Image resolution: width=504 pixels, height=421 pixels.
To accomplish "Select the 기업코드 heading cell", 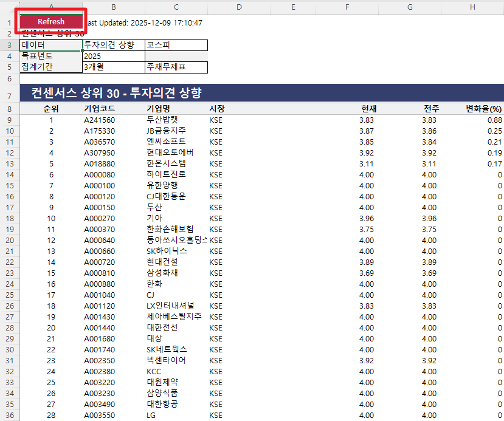I will click(x=100, y=109).
